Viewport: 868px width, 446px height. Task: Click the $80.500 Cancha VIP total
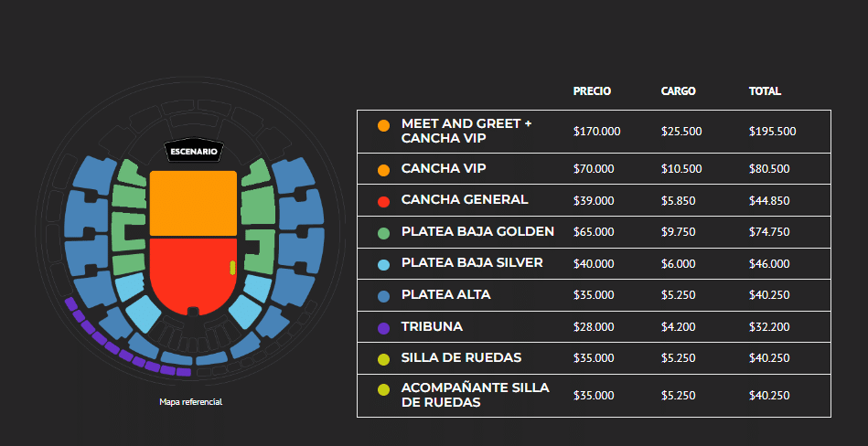(769, 169)
